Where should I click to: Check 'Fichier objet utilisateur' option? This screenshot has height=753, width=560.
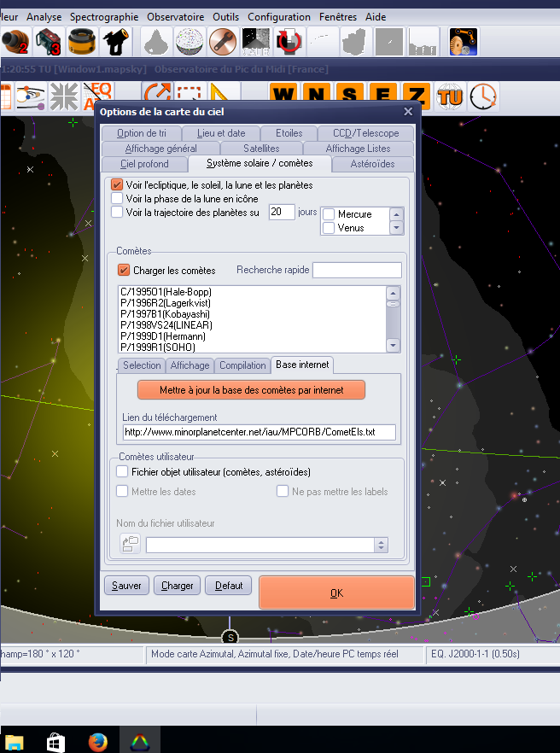pyautogui.click(x=123, y=471)
